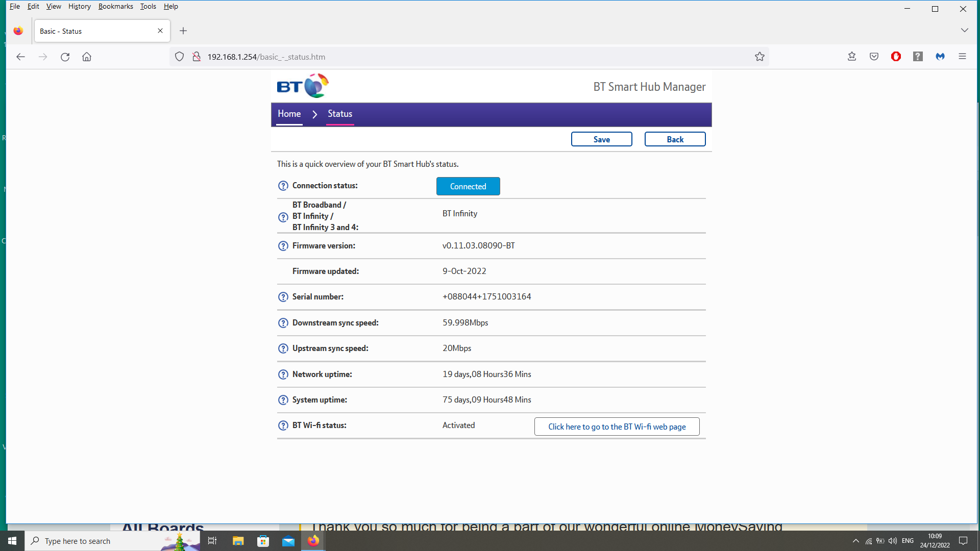Image resolution: width=980 pixels, height=551 pixels.
Task: Open the browser home page
Action: point(87,57)
